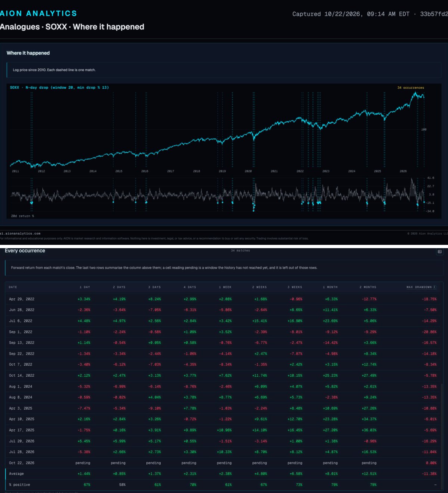Click the 2020 year label on the chart axis
Screen dimensions: 448x493
[x=248, y=171]
